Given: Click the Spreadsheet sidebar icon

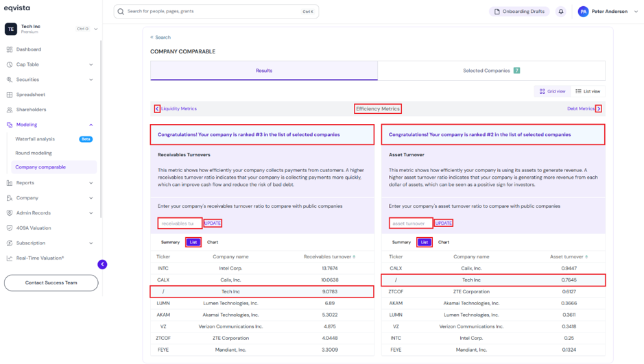Looking at the screenshot, I should [10, 95].
